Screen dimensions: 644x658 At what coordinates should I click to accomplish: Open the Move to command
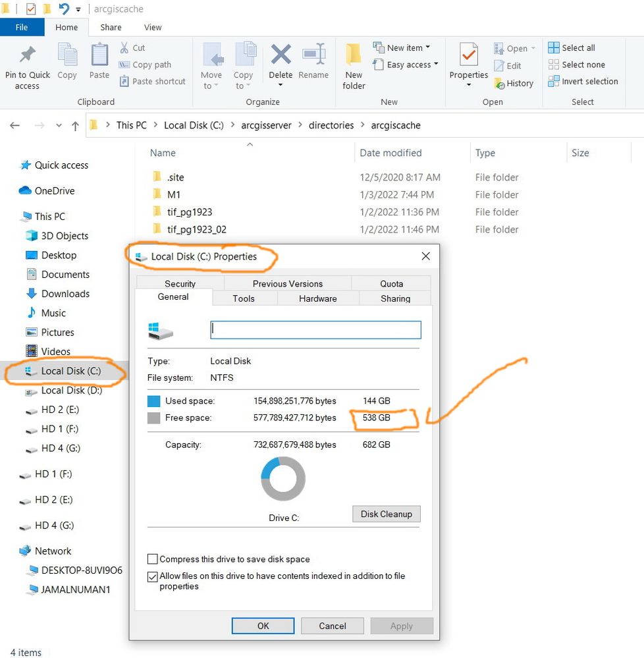211,67
